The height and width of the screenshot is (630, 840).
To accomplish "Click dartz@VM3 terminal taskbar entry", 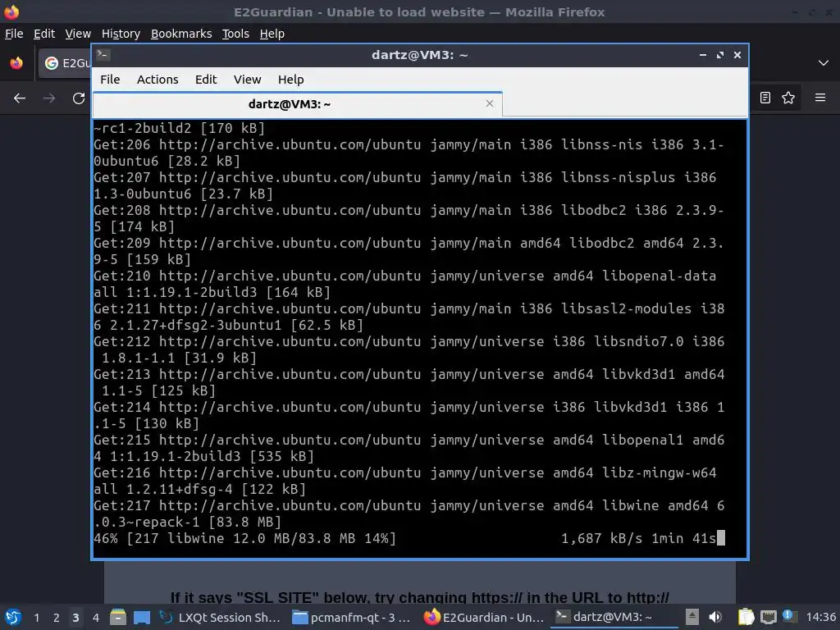I will point(614,617).
